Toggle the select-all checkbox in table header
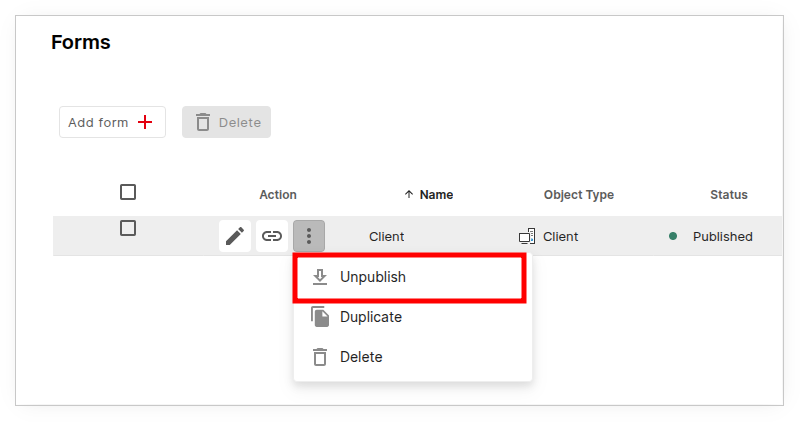Screen dimensions: 800x422 pos(128,192)
